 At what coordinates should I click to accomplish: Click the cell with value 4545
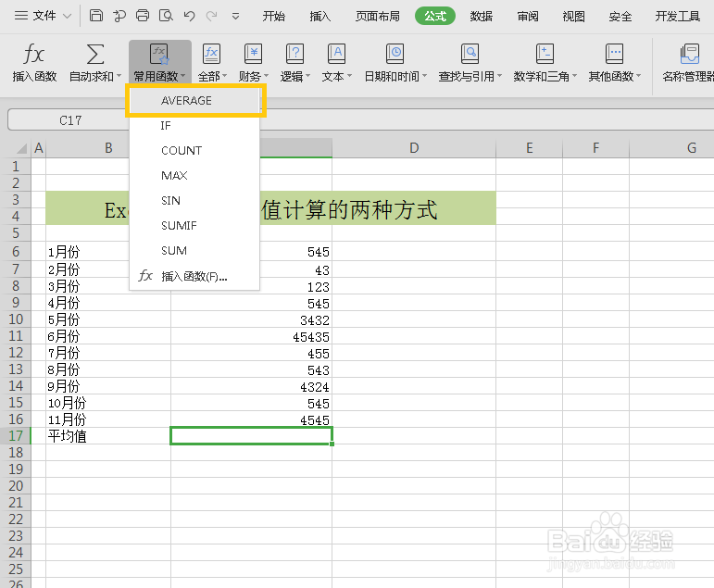251,419
